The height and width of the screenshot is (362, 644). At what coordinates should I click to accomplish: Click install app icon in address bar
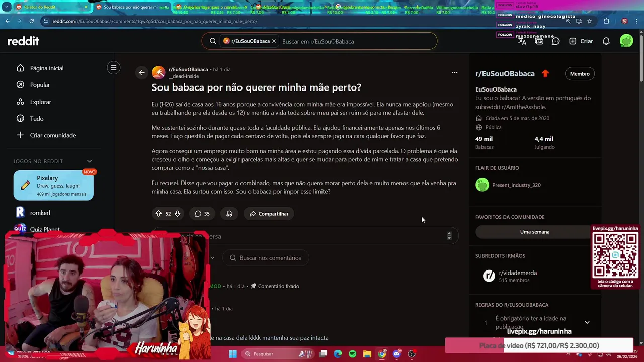[579, 21]
